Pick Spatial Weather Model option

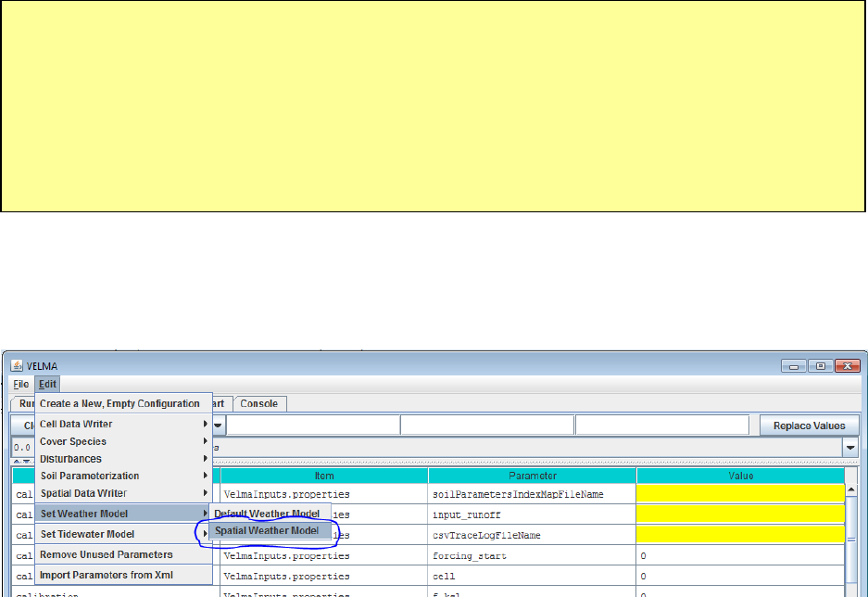[270, 530]
